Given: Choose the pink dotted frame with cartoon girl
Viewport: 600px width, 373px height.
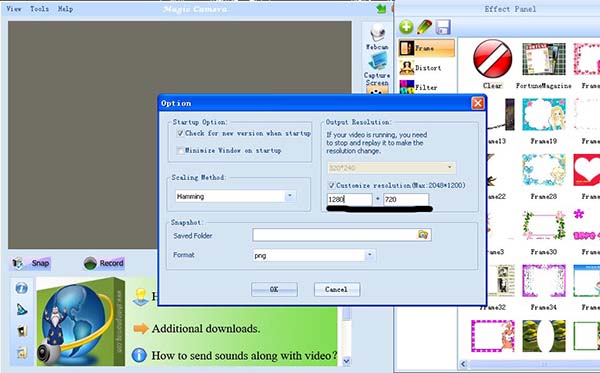Looking at the screenshot, I should (x=493, y=336).
